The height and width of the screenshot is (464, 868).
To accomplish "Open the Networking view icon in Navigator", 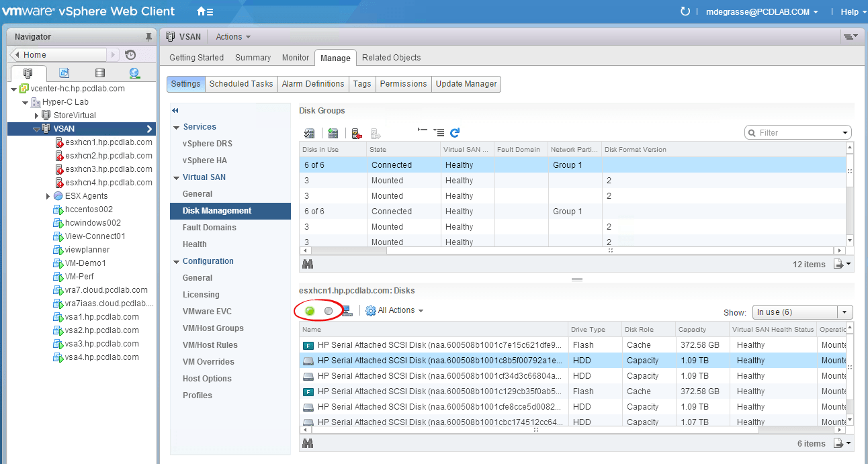I will coord(134,73).
